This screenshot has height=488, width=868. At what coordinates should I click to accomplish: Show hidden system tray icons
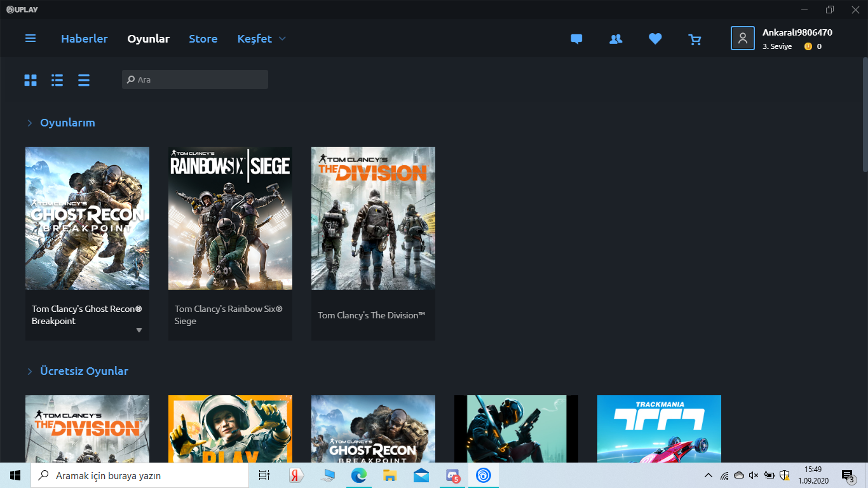709,475
